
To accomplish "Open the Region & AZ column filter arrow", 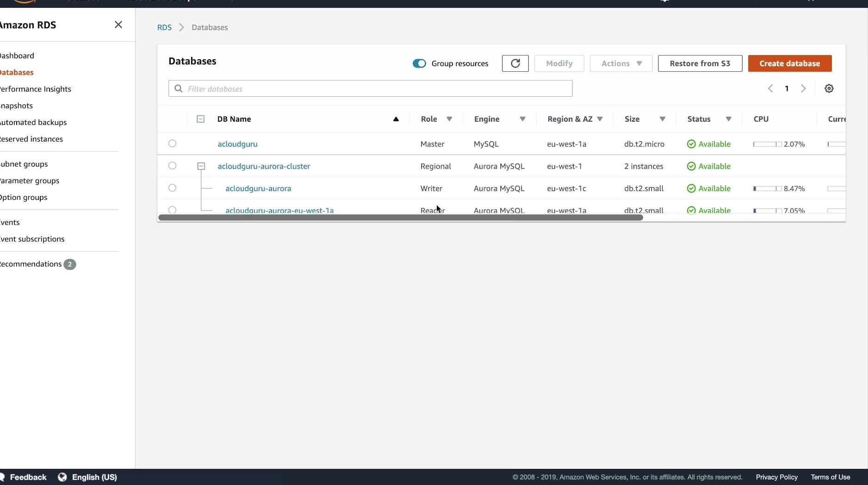I will coord(600,119).
